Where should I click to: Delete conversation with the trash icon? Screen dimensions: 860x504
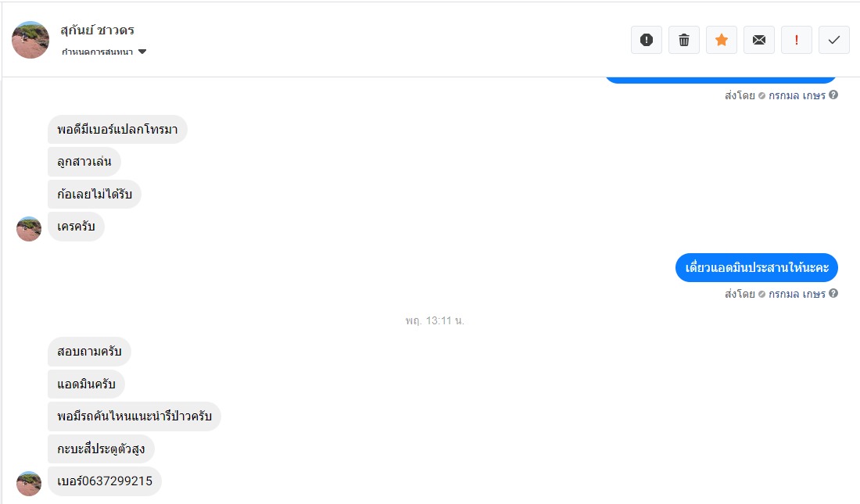click(x=684, y=40)
